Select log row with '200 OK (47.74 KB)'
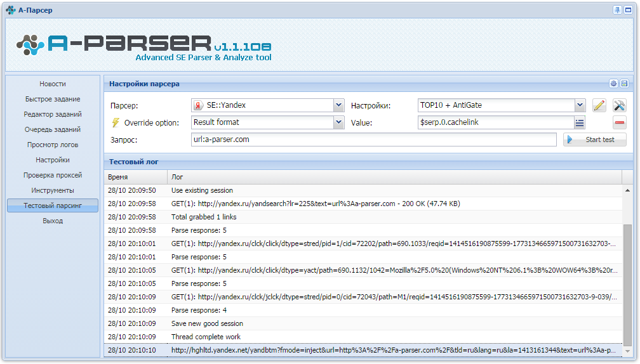 click(x=363, y=204)
